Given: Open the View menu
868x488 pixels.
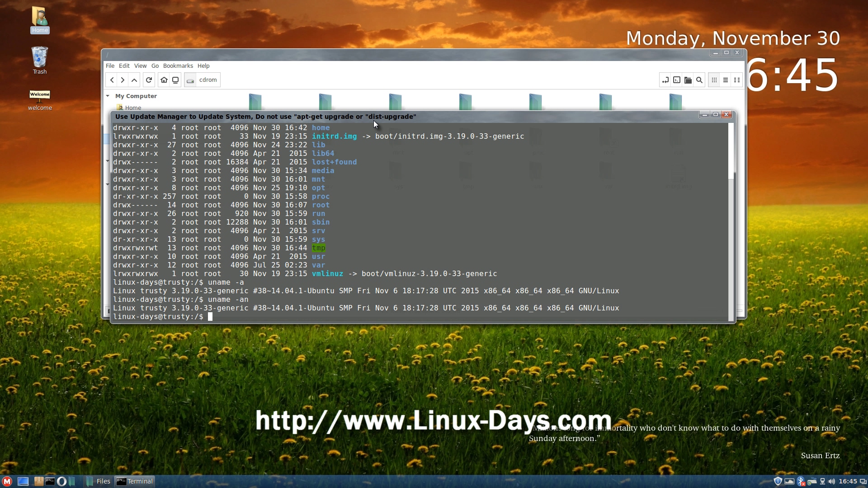Looking at the screenshot, I should click(140, 66).
